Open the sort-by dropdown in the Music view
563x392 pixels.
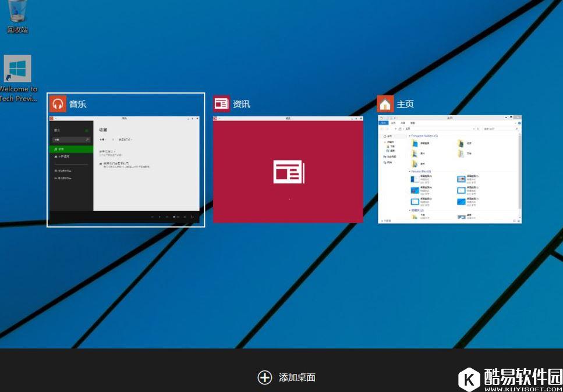click(x=126, y=138)
